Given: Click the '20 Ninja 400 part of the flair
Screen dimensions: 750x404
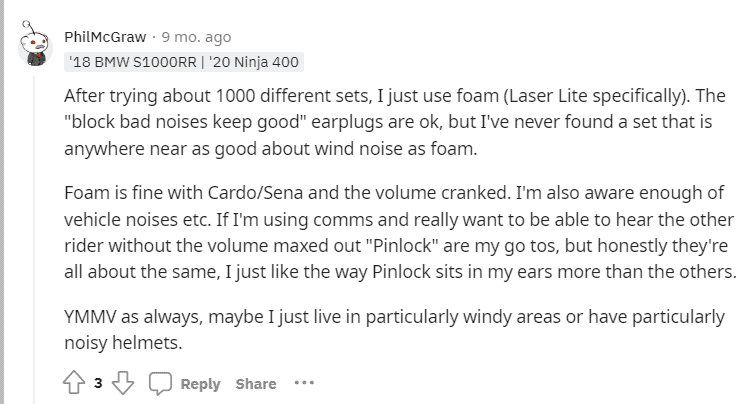Looking at the screenshot, I should point(254,62).
